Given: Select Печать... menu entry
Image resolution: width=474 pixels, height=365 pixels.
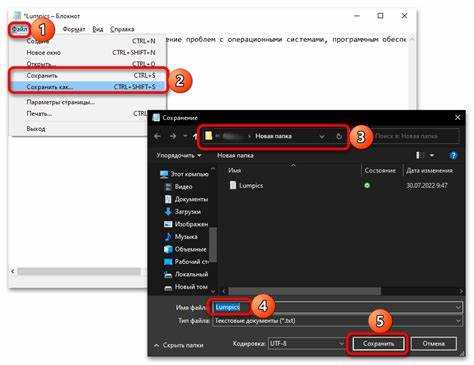Looking at the screenshot, I should [x=80, y=114].
